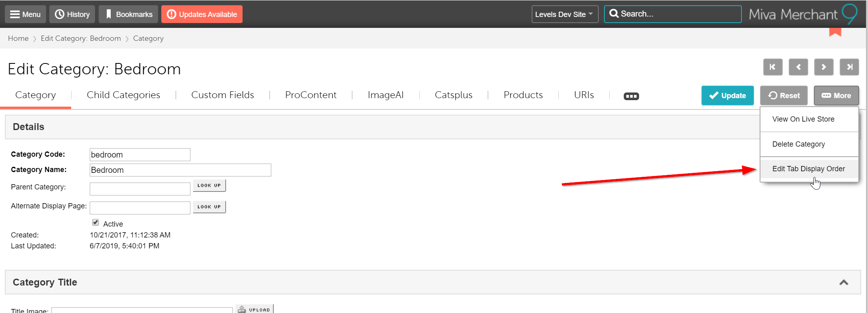
Task: Jump to first category record arrow
Action: tap(773, 67)
